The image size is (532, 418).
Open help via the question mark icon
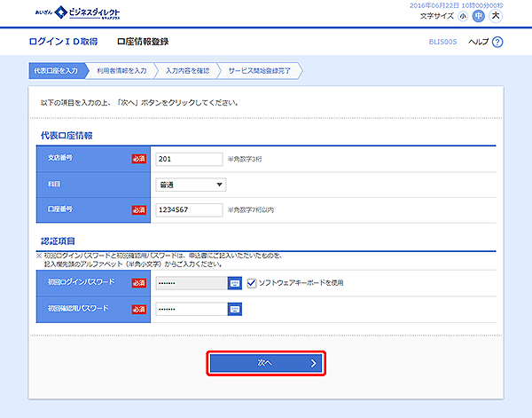coord(497,42)
